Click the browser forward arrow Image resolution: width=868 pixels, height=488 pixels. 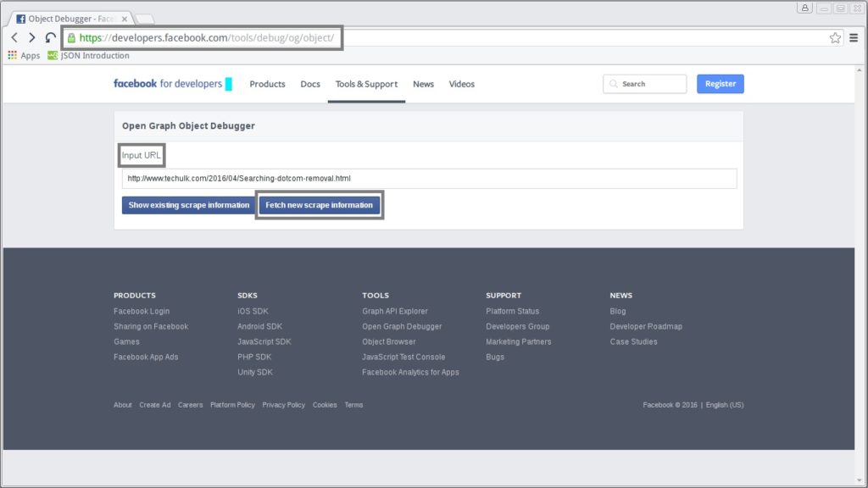pos(32,38)
